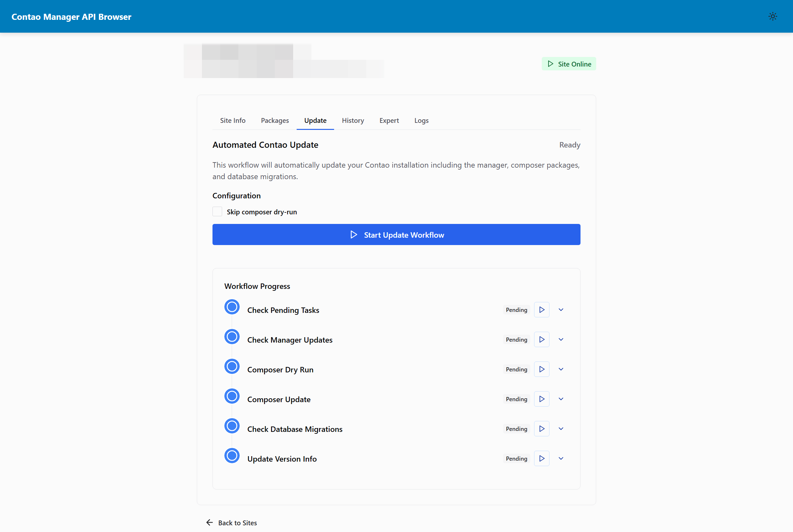Click the Start Update Workflow button
The height and width of the screenshot is (532, 793).
point(396,234)
